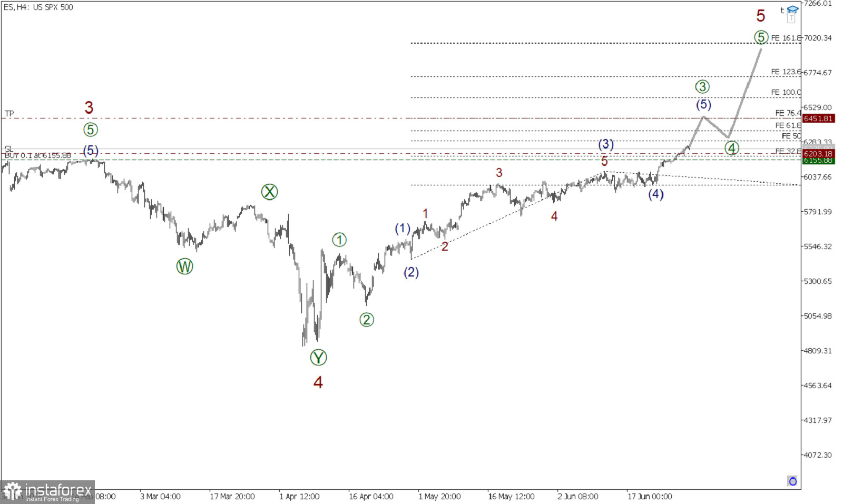Click the chart title ES, H4: US SPX 500
Image resolution: width=843 pixels, height=504 pixels.
[38, 7]
